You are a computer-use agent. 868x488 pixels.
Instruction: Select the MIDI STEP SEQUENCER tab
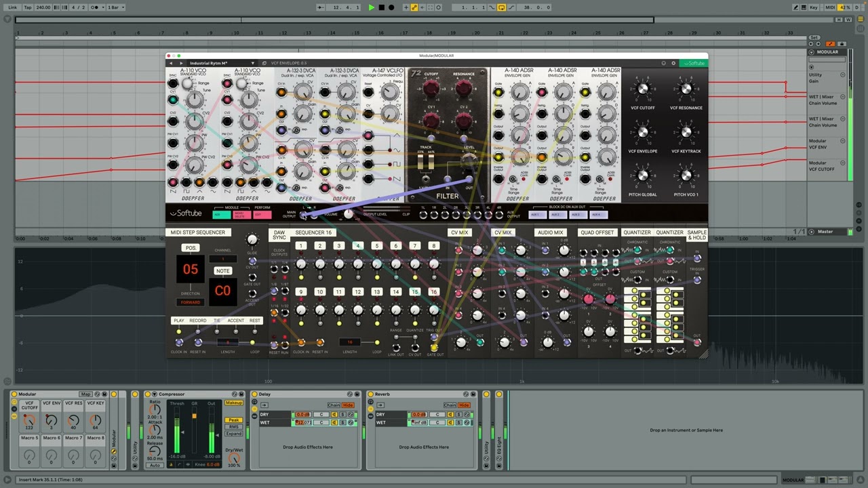[198, 232]
